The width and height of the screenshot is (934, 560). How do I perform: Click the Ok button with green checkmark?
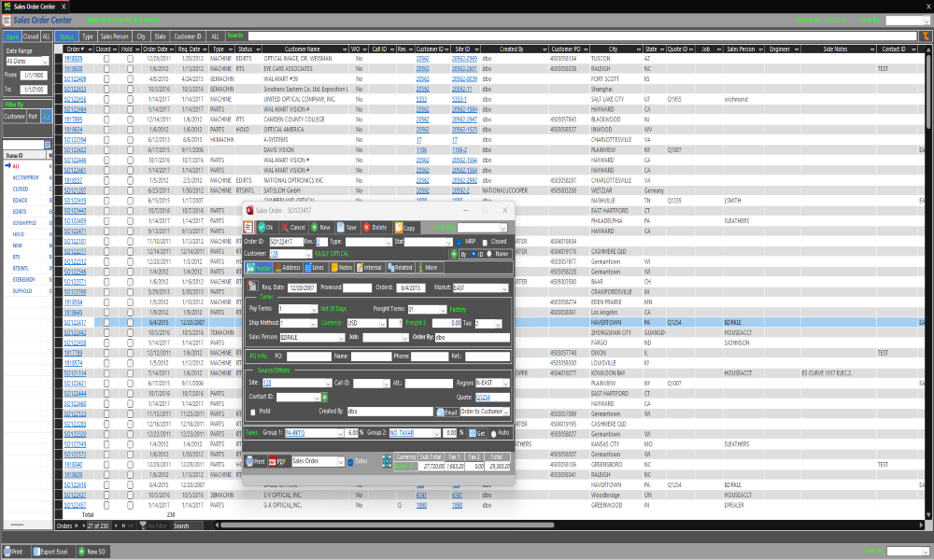pyautogui.click(x=265, y=227)
